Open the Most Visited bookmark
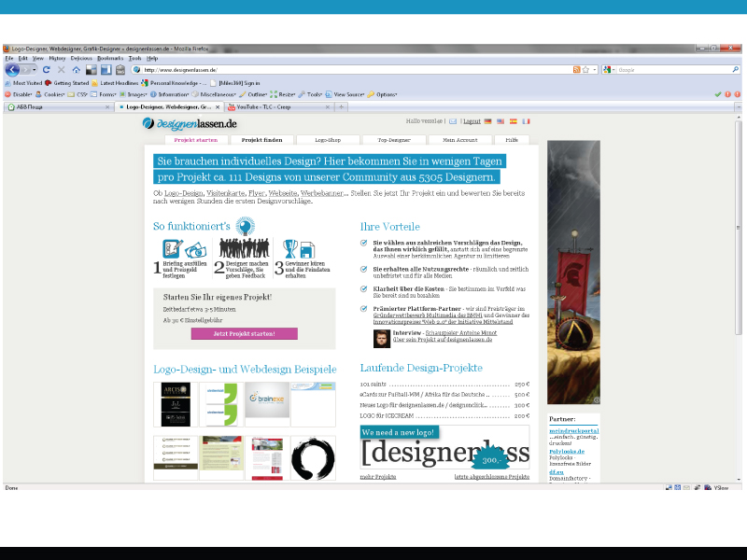 pos(23,83)
